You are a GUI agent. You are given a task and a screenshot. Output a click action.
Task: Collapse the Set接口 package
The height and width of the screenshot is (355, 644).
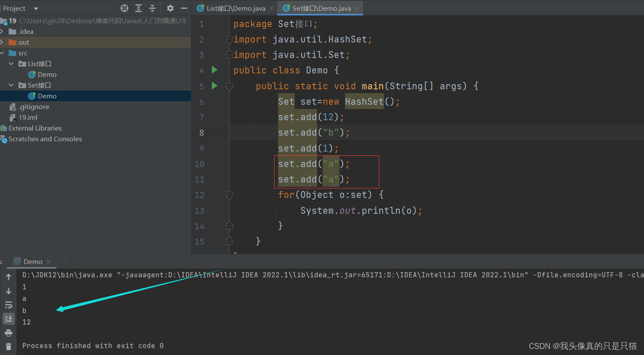click(11, 85)
